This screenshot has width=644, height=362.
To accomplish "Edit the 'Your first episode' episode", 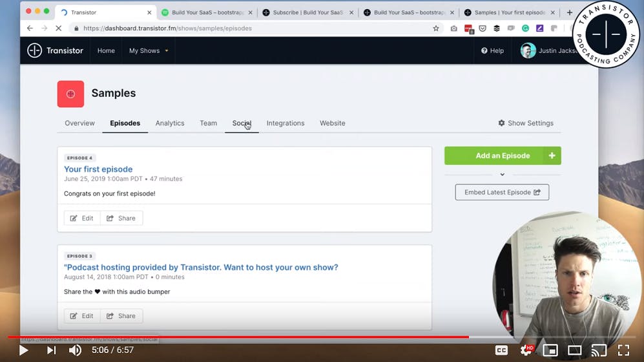I will pyautogui.click(x=82, y=218).
